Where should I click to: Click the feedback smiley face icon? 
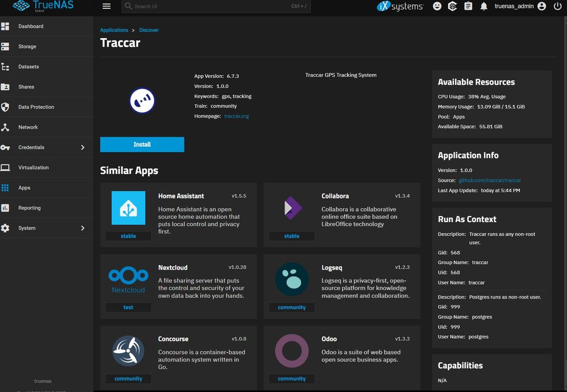coord(437,6)
